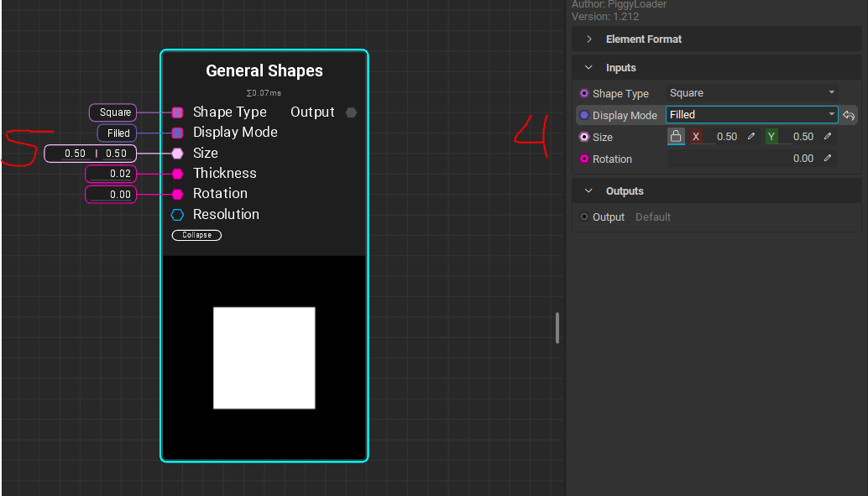Click the Filled value pill left of node
Viewport: 868px width, 496px height.
[x=118, y=133]
